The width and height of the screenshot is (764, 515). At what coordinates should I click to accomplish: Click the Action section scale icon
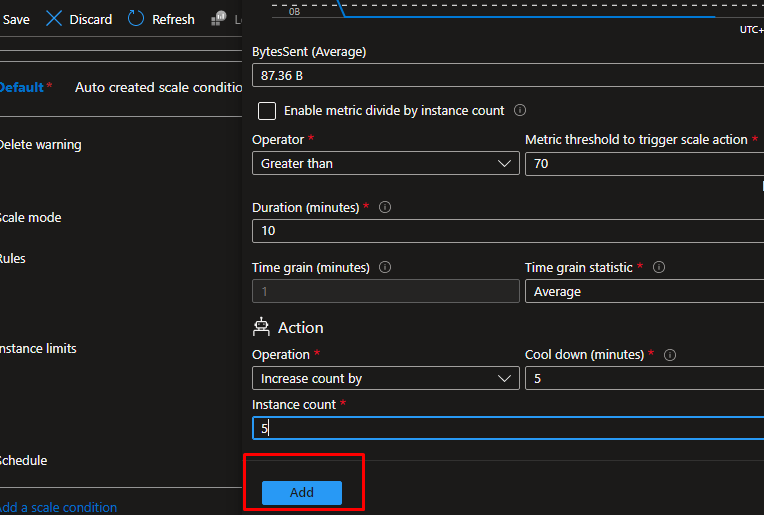(x=262, y=327)
